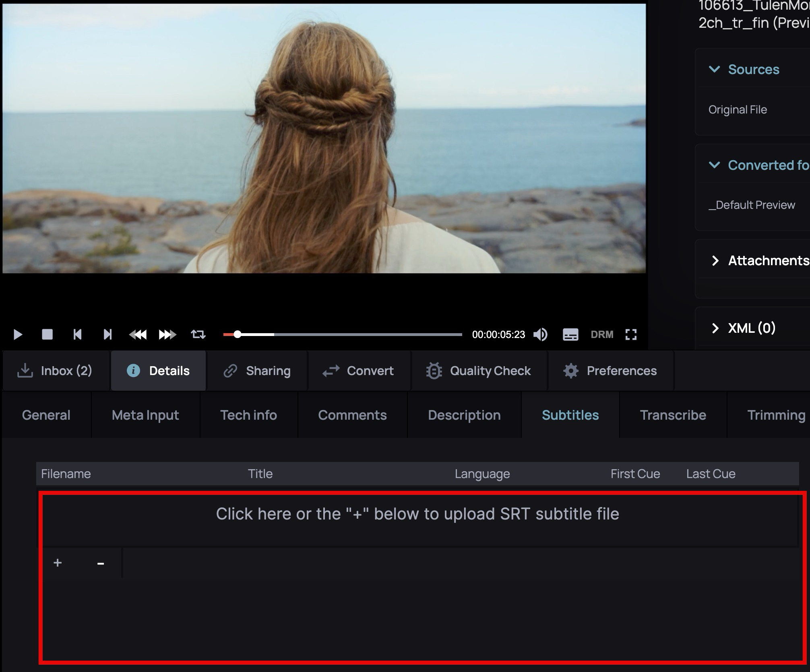Skip to previous frame

point(77,334)
